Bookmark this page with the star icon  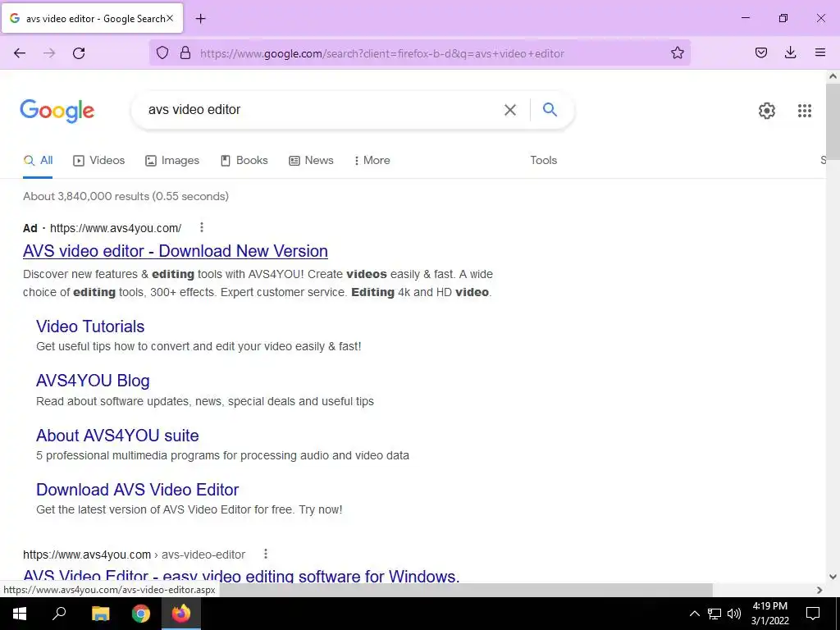(677, 52)
